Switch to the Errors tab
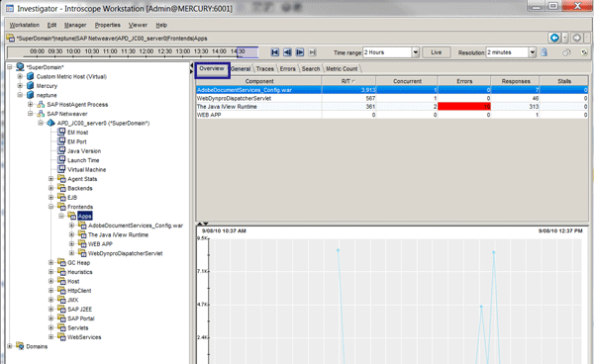594x364 pixels. (287, 69)
